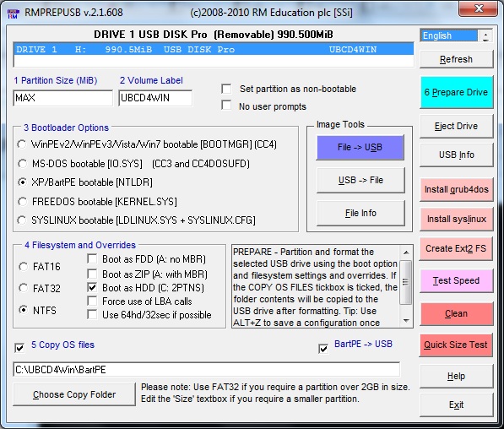Enable Use 64hd/32sec if possible
Image resolution: width=504 pixels, height=429 pixels.
coord(92,314)
